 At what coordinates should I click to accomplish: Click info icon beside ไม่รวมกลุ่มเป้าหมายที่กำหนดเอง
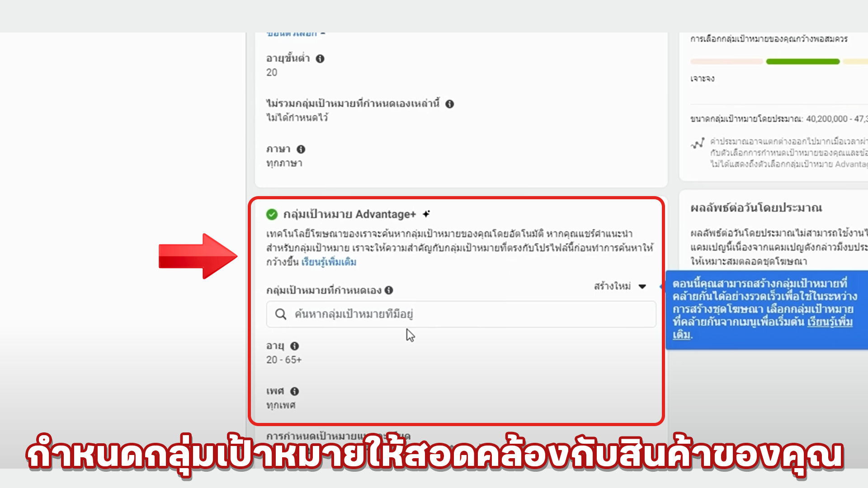[449, 104]
